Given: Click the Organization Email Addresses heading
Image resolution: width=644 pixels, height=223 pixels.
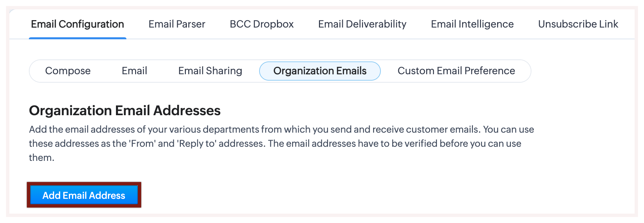Looking at the screenshot, I should 125,110.
